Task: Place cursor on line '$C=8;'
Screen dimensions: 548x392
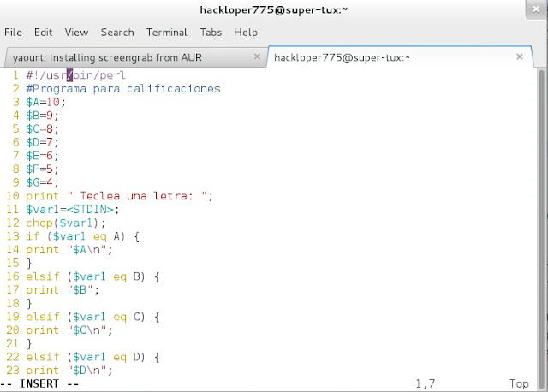Action: (42, 129)
